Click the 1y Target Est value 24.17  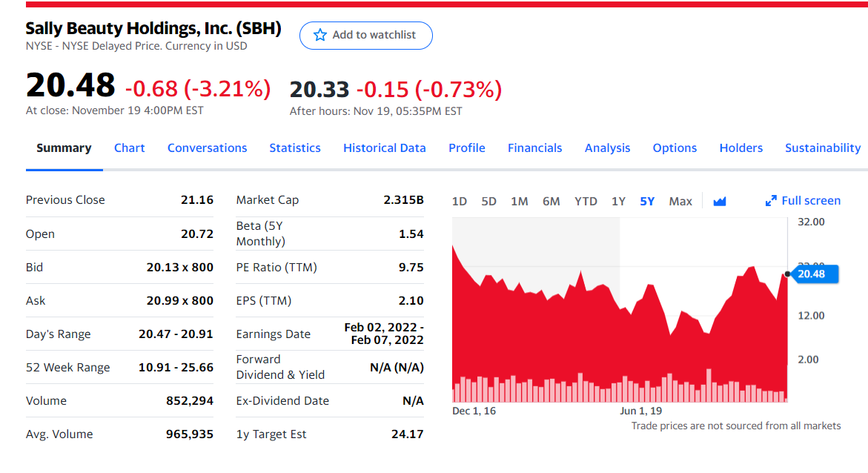coord(408,434)
